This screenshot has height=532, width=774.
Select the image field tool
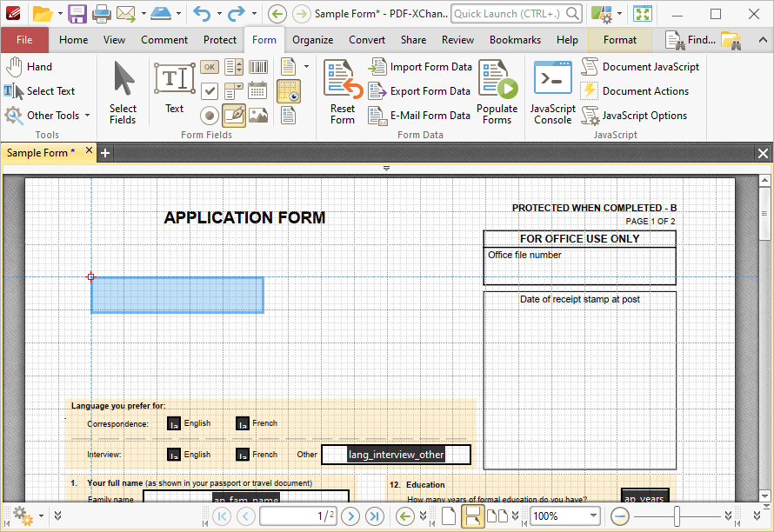point(258,116)
